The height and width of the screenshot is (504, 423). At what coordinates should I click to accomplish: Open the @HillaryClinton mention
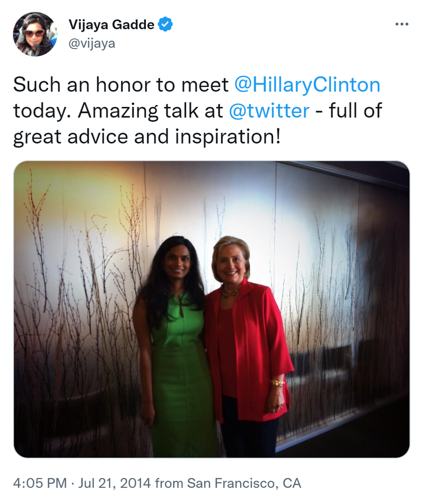click(307, 85)
